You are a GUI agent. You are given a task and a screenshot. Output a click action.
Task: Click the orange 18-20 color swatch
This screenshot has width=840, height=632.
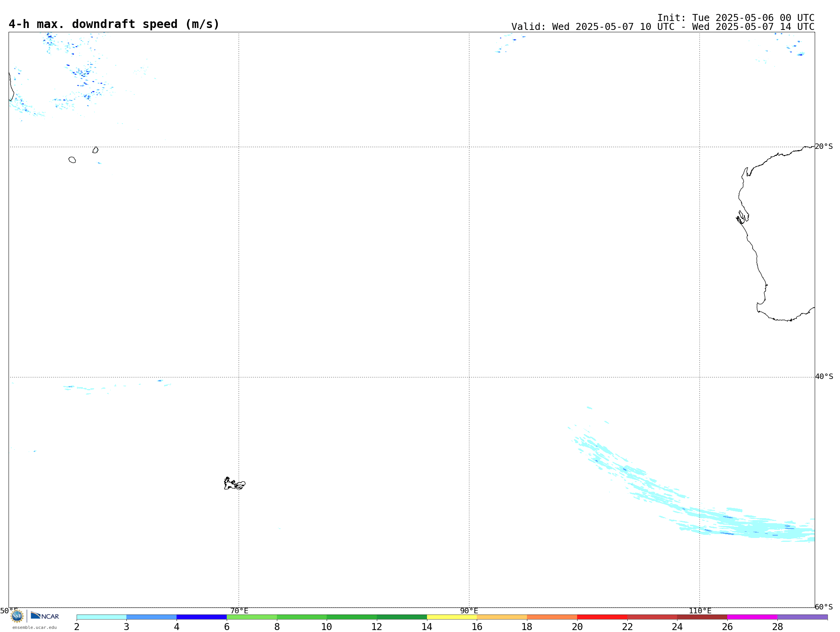coord(552,617)
